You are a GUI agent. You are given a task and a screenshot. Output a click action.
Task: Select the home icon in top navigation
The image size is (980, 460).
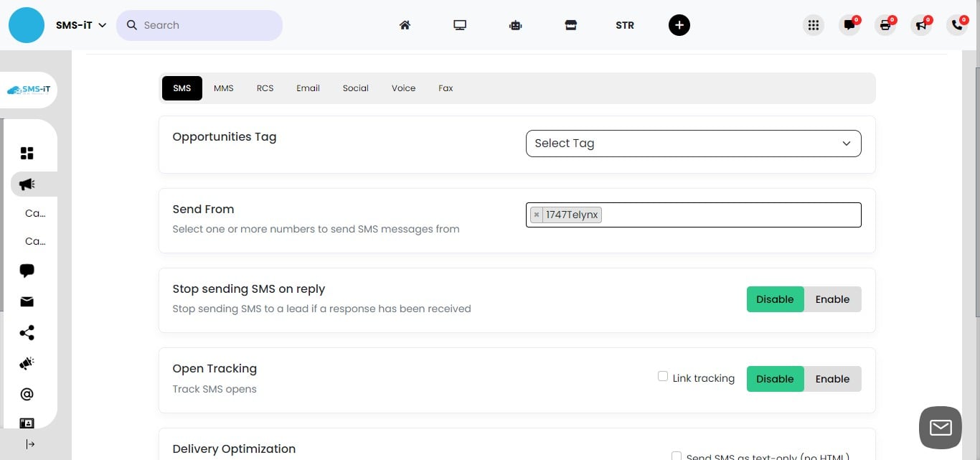[405, 24]
